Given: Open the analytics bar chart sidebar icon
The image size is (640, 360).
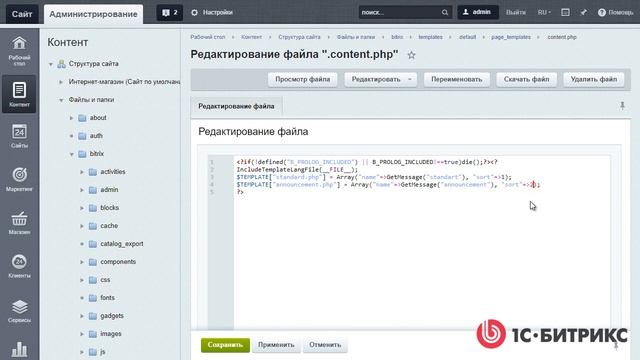Looking at the screenshot, I should click(x=19, y=349).
